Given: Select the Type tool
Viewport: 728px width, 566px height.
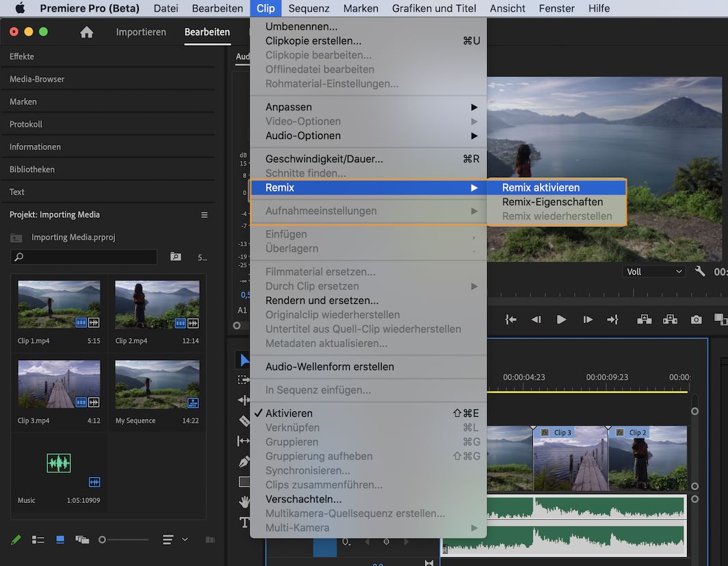Looking at the screenshot, I should [x=245, y=522].
